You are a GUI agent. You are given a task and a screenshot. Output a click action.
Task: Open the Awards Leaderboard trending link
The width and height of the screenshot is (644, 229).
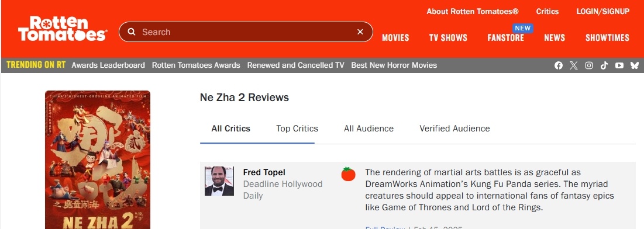[x=108, y=65]
